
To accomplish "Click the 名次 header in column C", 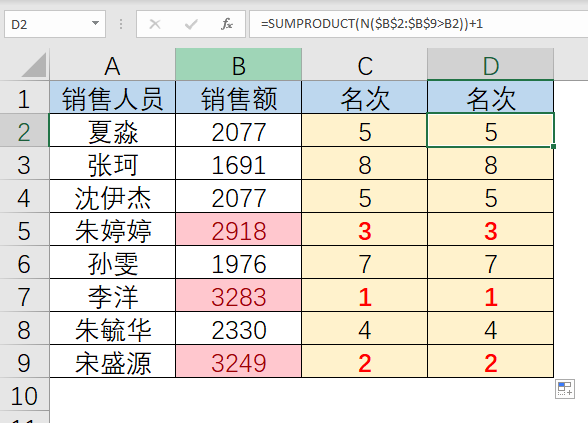I will (x=364, y=97).
